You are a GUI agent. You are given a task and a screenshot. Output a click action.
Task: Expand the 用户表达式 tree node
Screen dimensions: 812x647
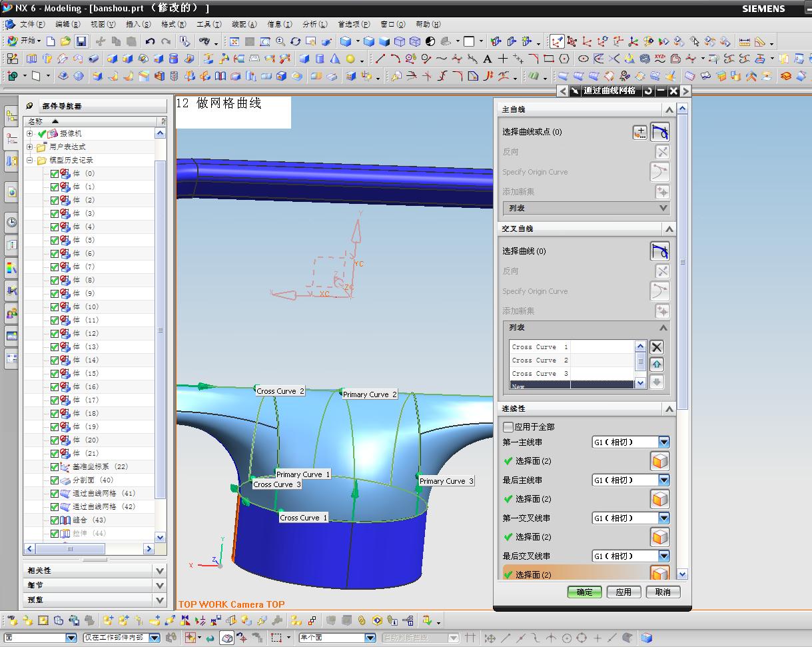[x=30, y=147]
